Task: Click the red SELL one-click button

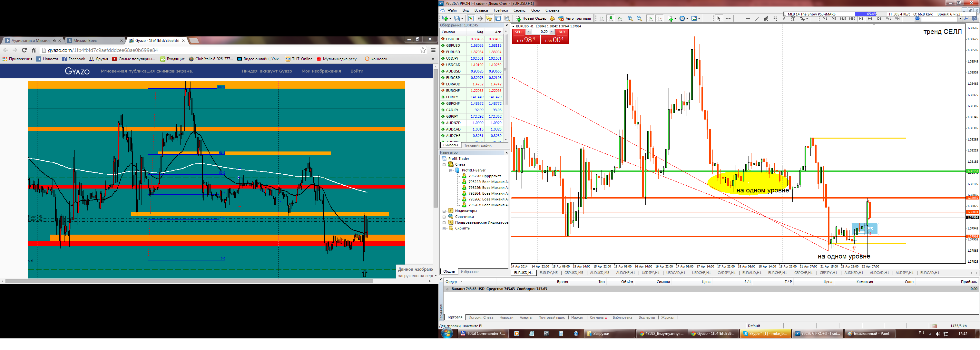Action: [519, 32]
